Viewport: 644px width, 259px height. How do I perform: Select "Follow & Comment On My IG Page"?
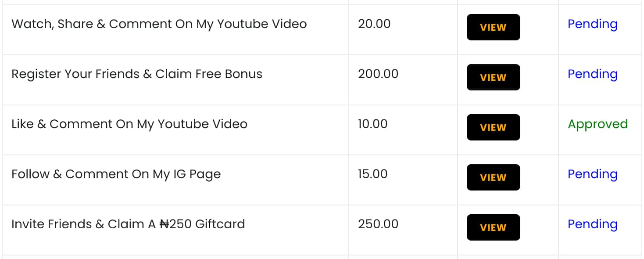(x=116, y=174)
